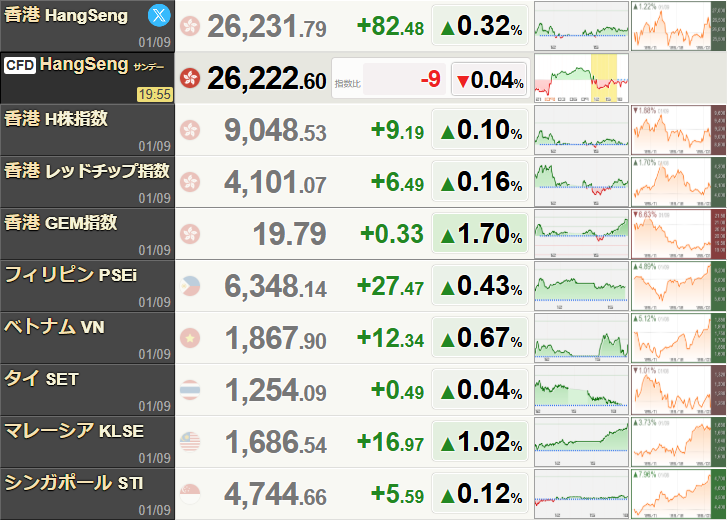Image resolution: width=727 pixels, height=520 pixels.
Task: Open 香港 レッドチップ指数 link
Action: pyautogui.click(x=87, y=171)
